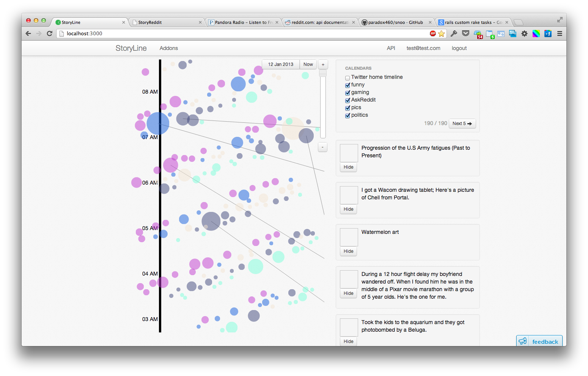The width and height of the screenshot is (588, 376).
Task: Click the 190 / 190 count text
Action: click(435, 123)
